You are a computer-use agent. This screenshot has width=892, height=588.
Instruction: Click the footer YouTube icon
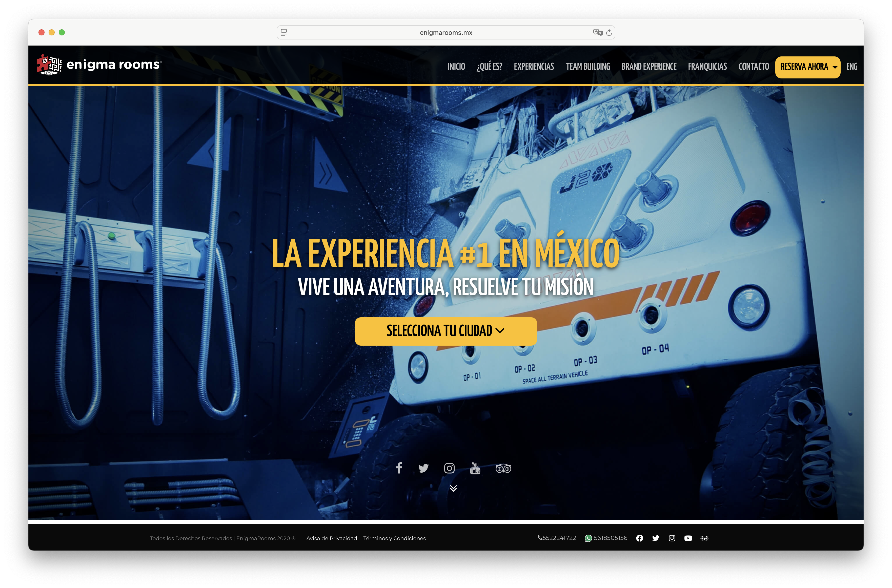tap(688, 538)
